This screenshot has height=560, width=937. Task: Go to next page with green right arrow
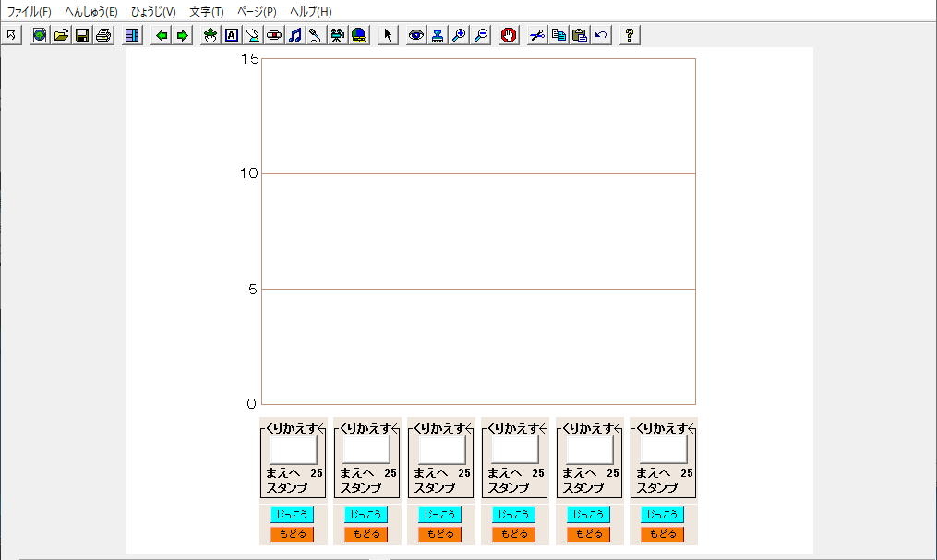click(183, 35)
